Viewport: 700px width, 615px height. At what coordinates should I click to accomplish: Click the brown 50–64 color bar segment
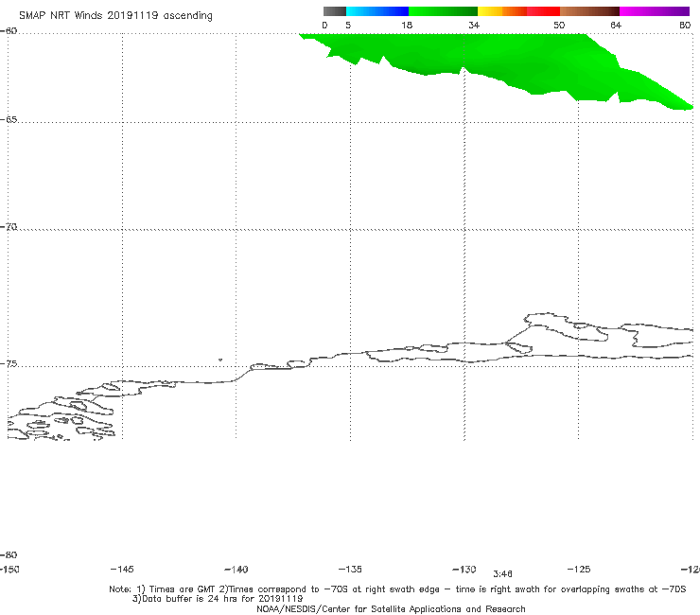[x=589, y=11]
